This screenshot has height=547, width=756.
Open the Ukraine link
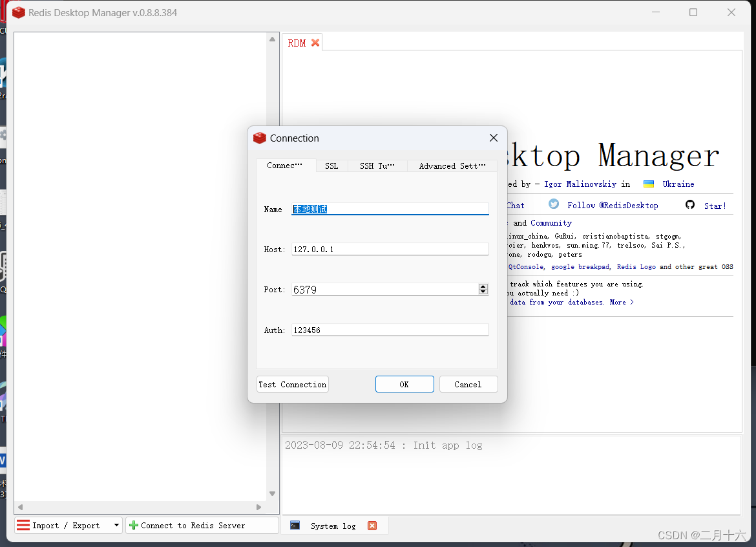[678, 184]
